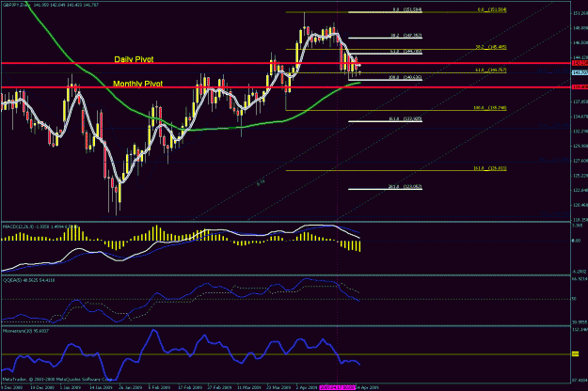Click the "6 Feb 2009" date label

click(160, 387)
